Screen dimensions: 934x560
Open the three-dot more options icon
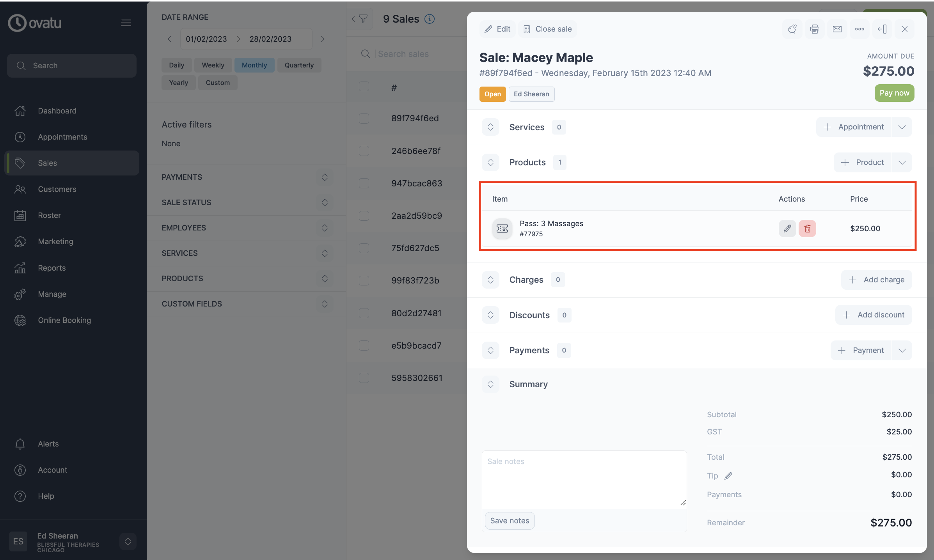(x=860, y=29)
